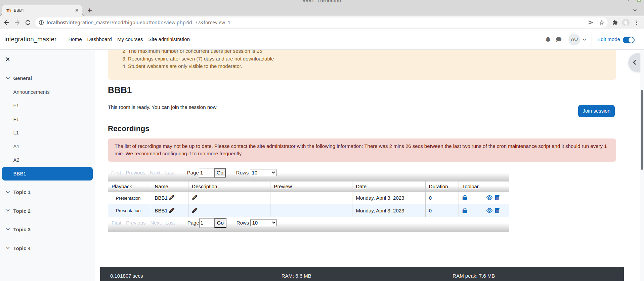Open Site administration menu

pyautogui.click(x=169, y=39)
